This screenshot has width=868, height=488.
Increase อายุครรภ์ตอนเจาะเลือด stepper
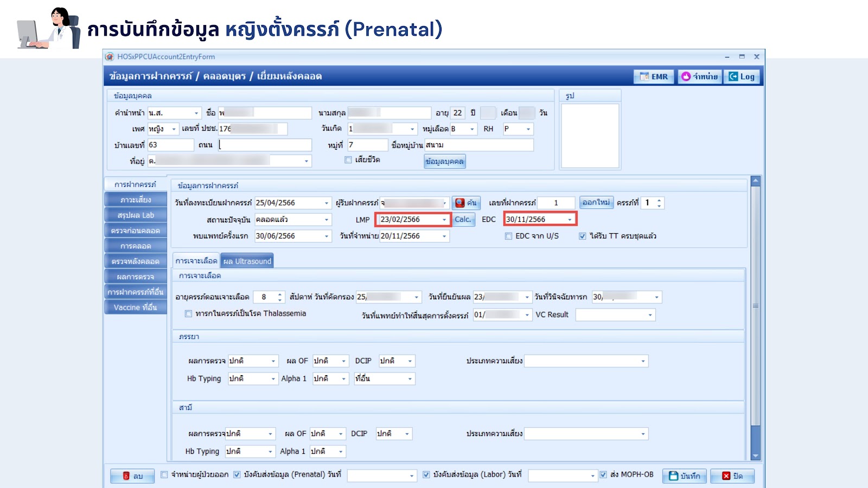coord(280,294)
